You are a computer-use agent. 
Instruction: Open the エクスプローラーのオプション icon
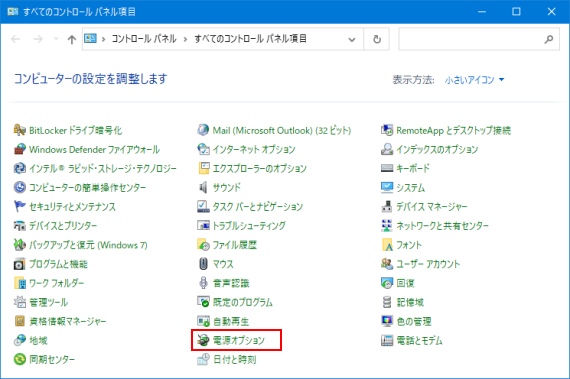(x=203, y=168)
